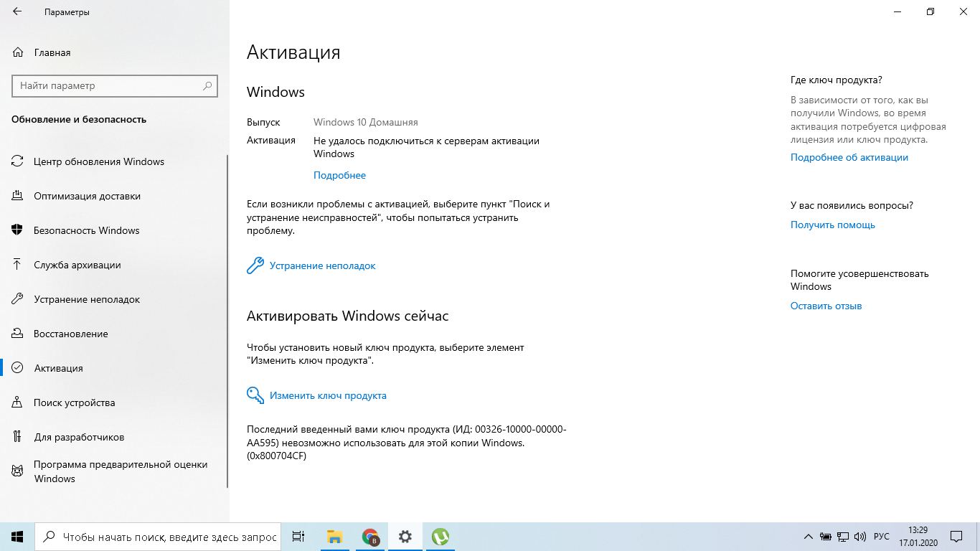Click the Для разработчиков tools icon
This screenshot has width=980, height=551.
[x=17, y=437]
